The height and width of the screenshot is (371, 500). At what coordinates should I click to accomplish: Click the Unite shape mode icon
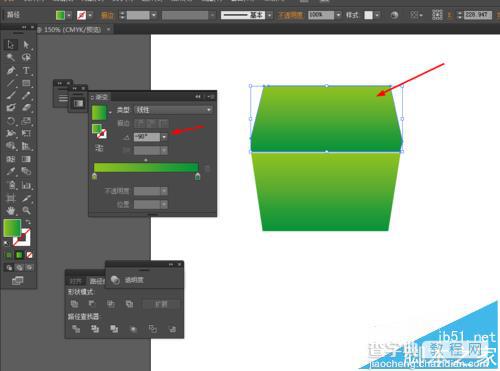tap(74, 304)
